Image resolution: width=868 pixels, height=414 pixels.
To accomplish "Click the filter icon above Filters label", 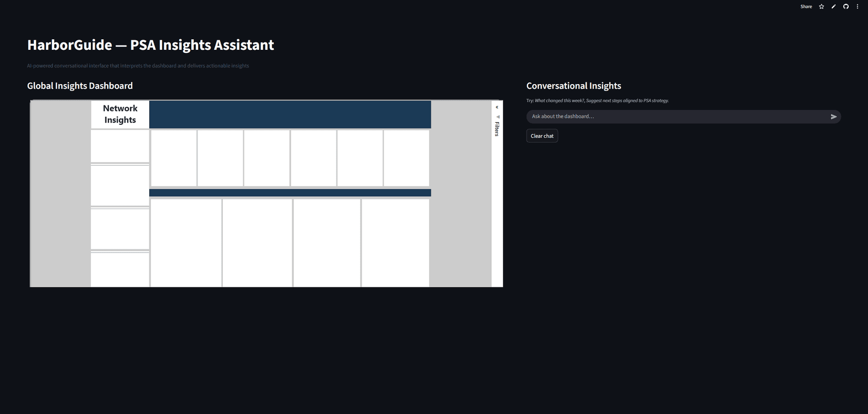I will pyautogui.click(x=498, y=117).
